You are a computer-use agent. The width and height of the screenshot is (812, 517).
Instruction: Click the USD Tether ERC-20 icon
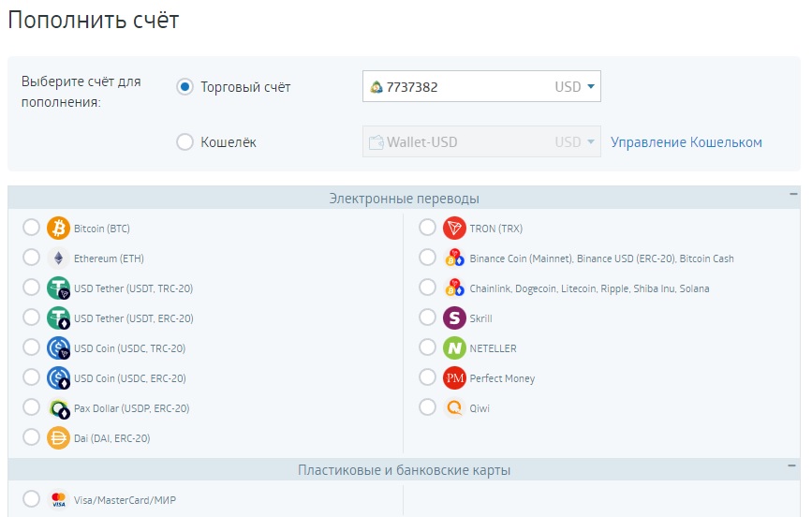58,318
